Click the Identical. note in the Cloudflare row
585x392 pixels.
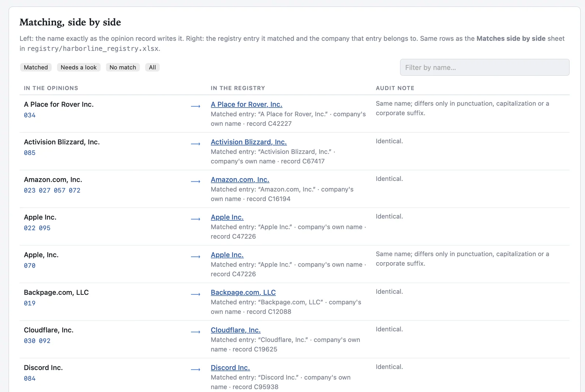click(x=389, y=329)
